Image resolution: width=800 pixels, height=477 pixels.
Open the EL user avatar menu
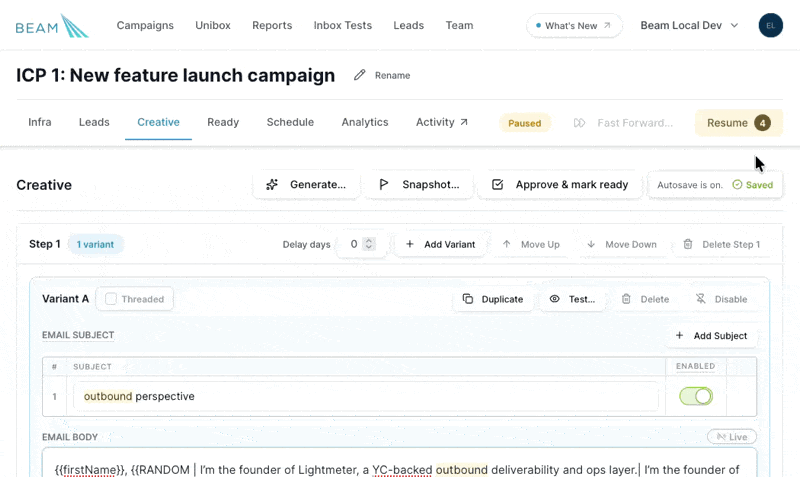click(770, 26)
